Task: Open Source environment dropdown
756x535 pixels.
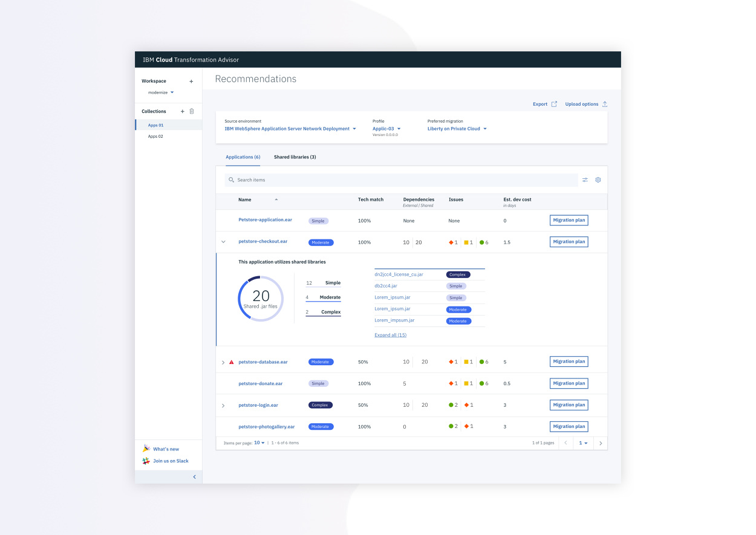Action: [x=290, y=129]
